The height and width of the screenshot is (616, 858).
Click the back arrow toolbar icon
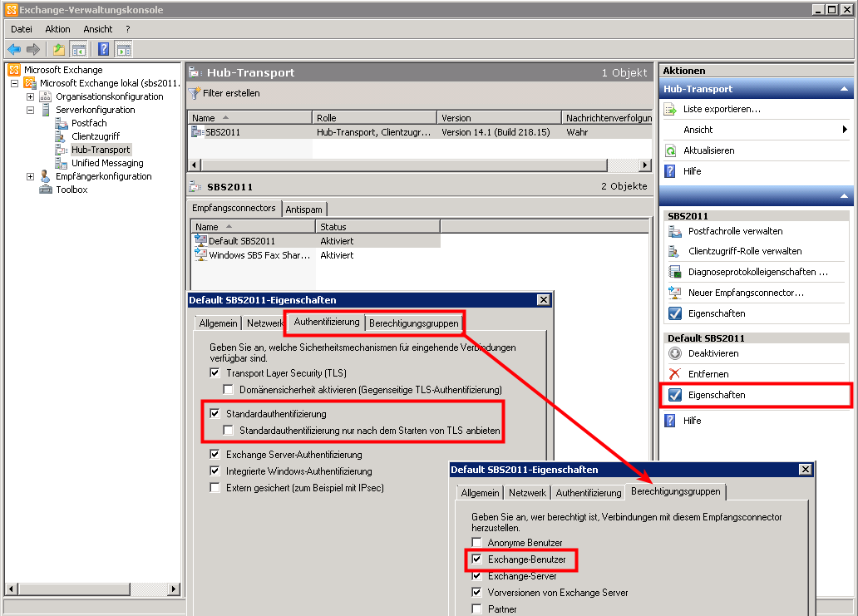pyautogui.click(x=14, y=49)
